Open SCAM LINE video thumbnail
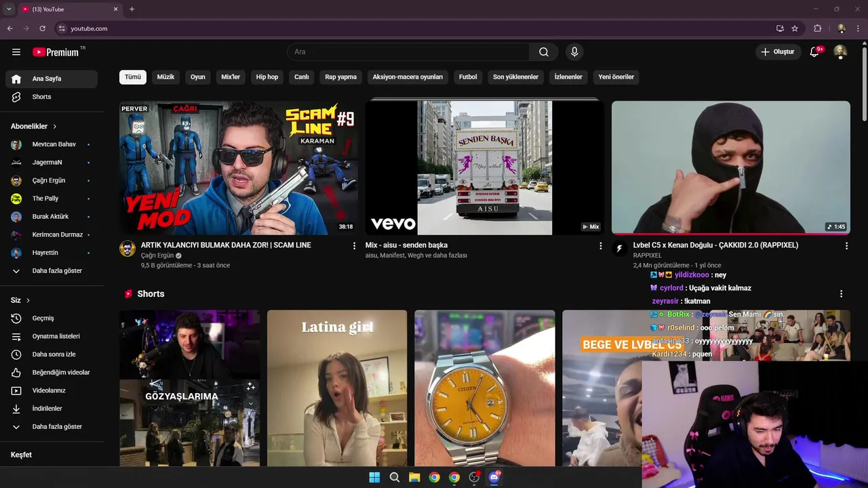The image size is (868, 488). [x=239, y=167]
